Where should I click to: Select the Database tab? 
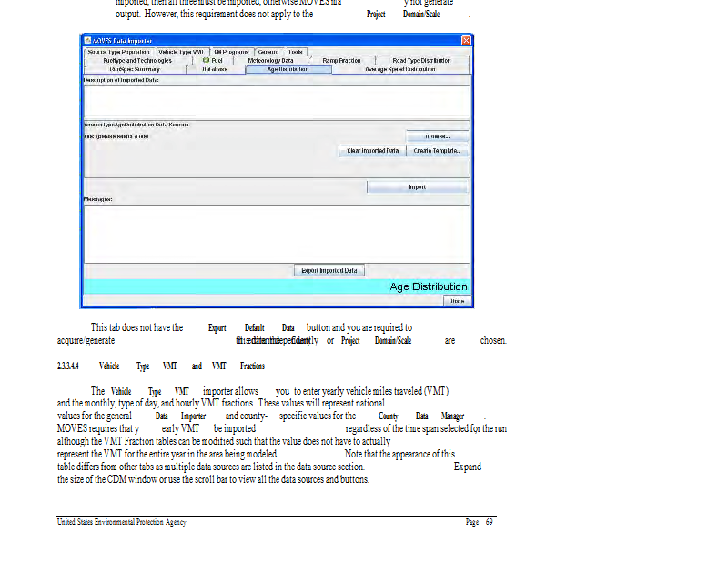(x=215, y=69)
